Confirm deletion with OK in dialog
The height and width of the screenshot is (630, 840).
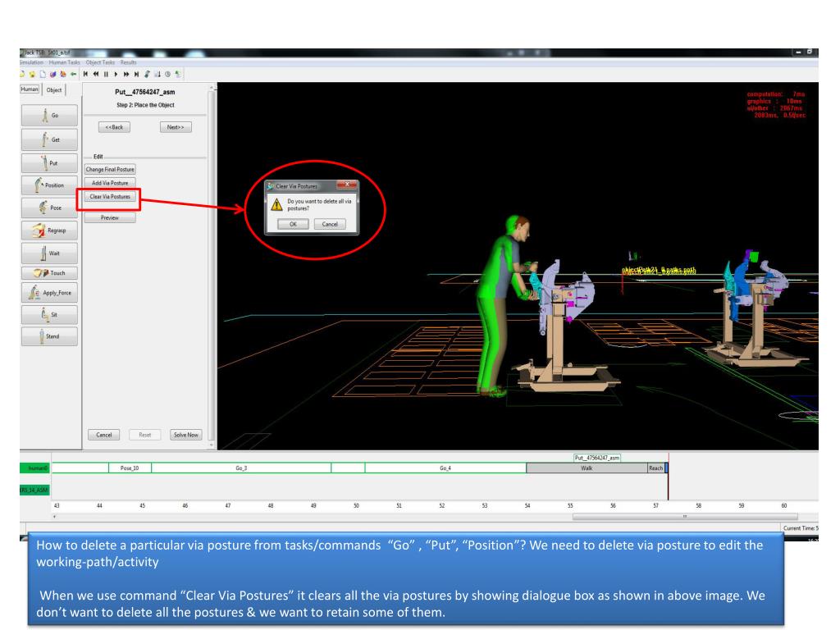pos(293,224)
